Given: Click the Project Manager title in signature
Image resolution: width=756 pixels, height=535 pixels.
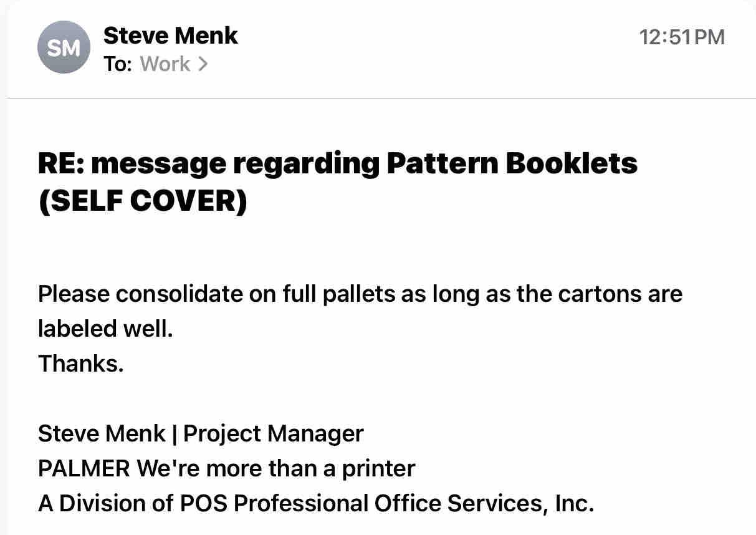Looking at the screenshot, I should click(x=273, y=433).
